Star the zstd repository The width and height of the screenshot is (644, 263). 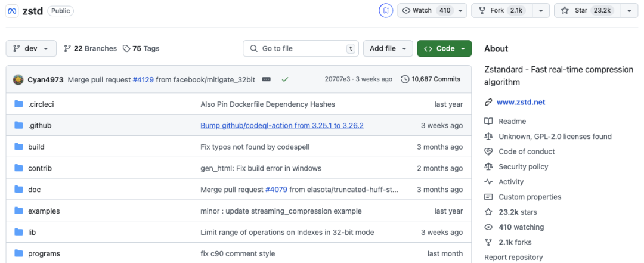click(x=588, y=11)
